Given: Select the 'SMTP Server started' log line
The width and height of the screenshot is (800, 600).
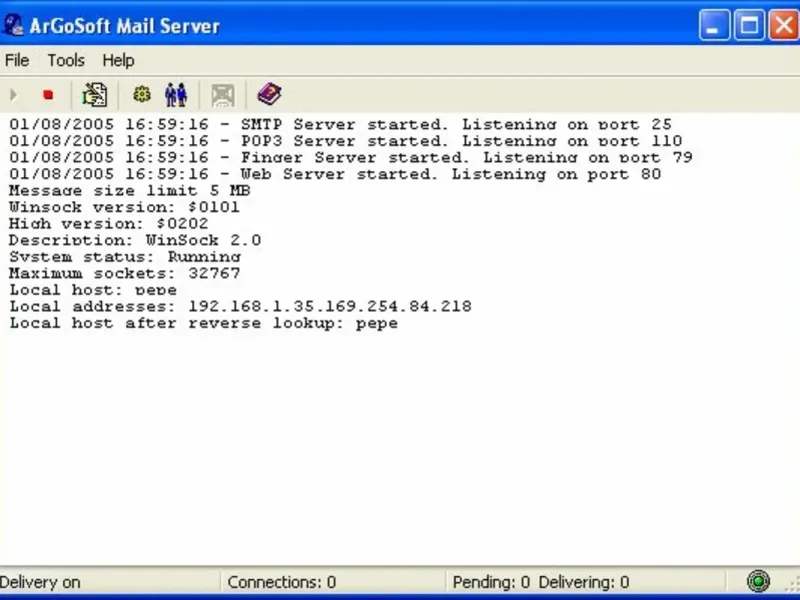Looking at the screenshot, I should click(341, 124).
